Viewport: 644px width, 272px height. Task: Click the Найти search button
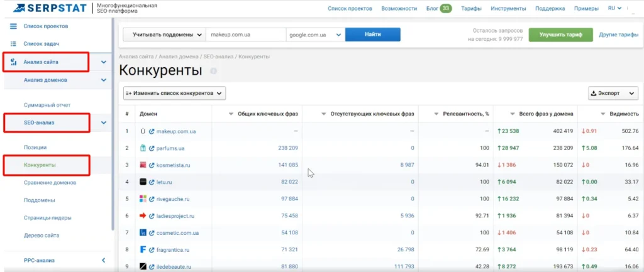373,35
